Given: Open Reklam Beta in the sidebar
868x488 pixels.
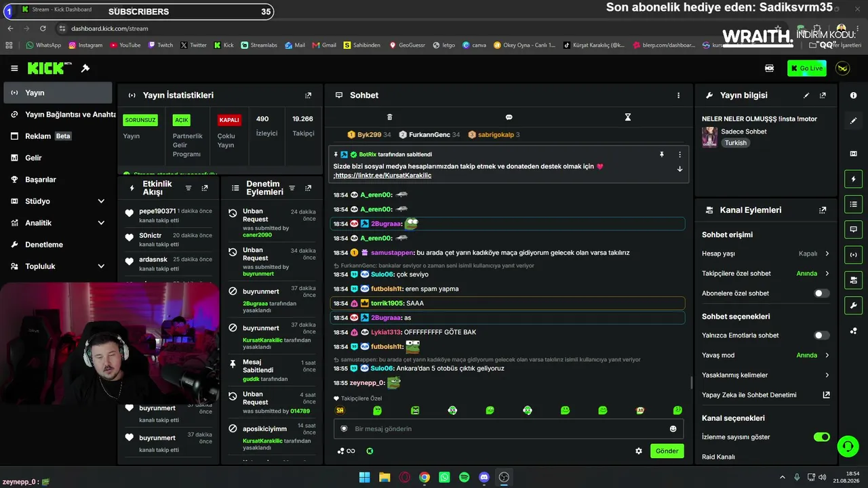Looking at the screenshot, I should tap(58, 136).
